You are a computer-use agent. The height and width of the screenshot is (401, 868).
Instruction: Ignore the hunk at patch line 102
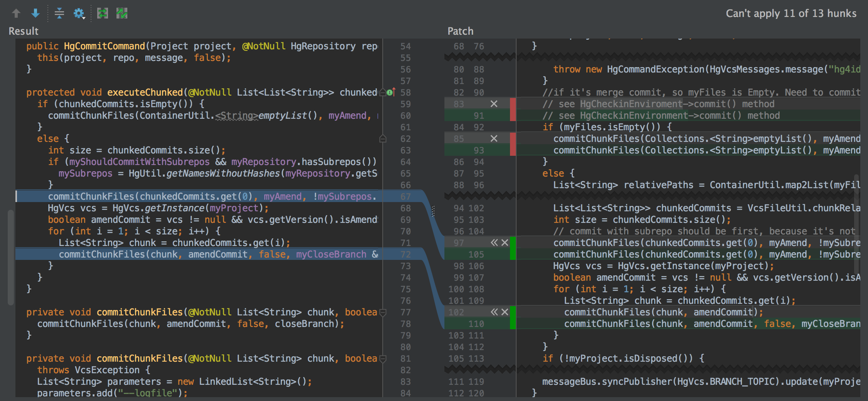pyautogui.click(x=505, y=312)
